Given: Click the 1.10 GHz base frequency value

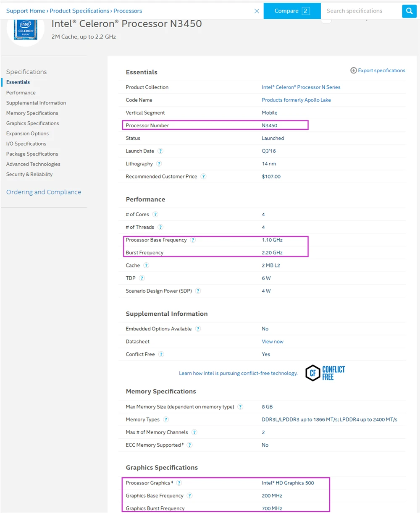Looking at the screenshot, I should point(272,240).
